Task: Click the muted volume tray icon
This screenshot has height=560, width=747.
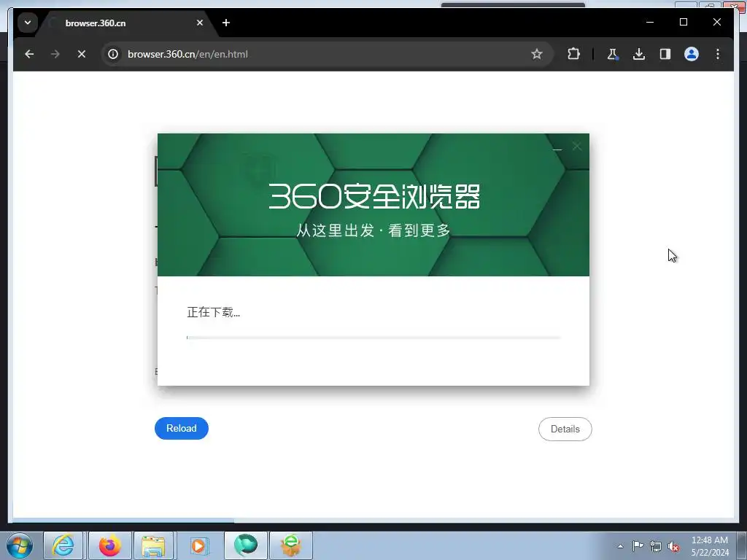Action: pos(673,546)
